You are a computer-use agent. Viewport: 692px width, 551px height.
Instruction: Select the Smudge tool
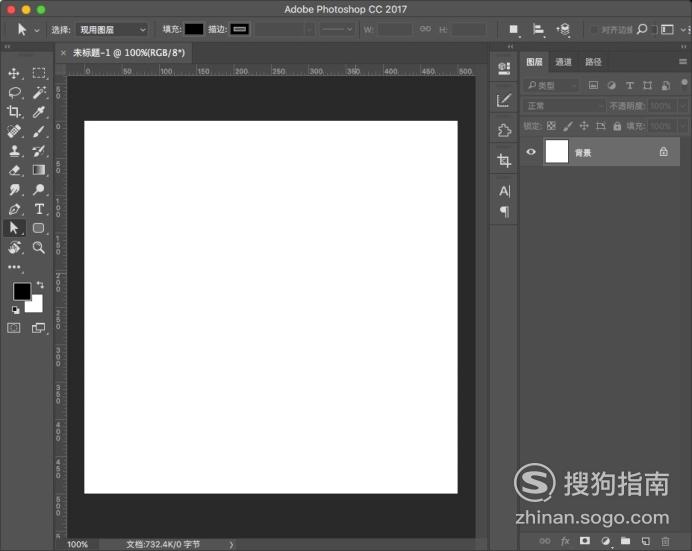[x=14, y=189]
